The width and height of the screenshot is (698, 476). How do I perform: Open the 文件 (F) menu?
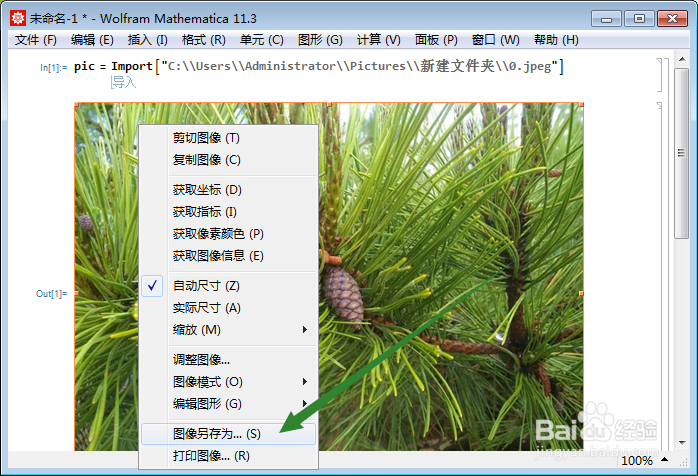[36, 40]
